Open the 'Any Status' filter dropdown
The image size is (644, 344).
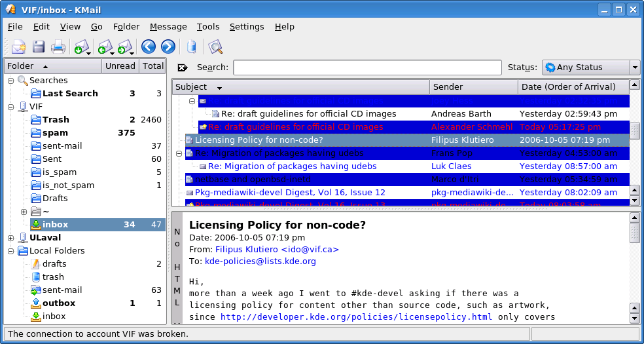pos(590,67)
